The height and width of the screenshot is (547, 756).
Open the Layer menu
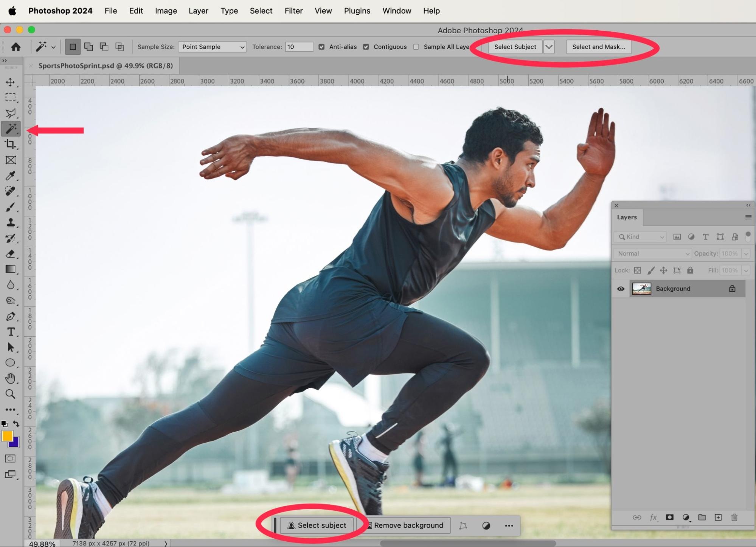(x=198, y=11)
